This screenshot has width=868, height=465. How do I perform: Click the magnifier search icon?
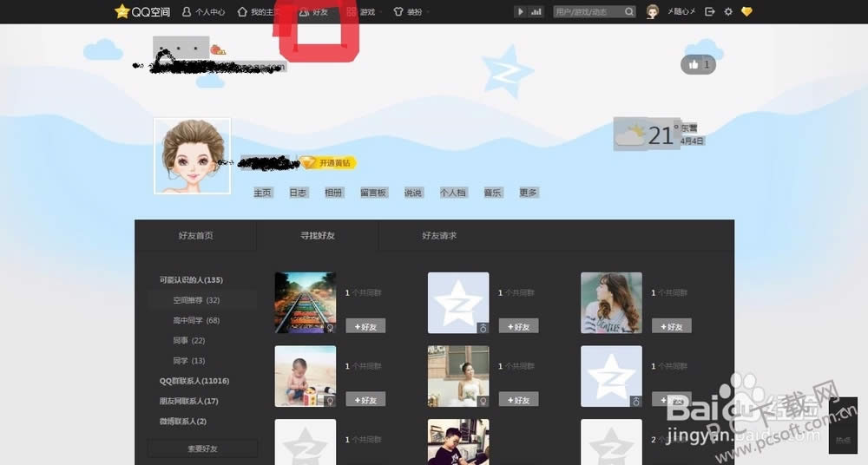pyautogui.click(x=629, y=11)
